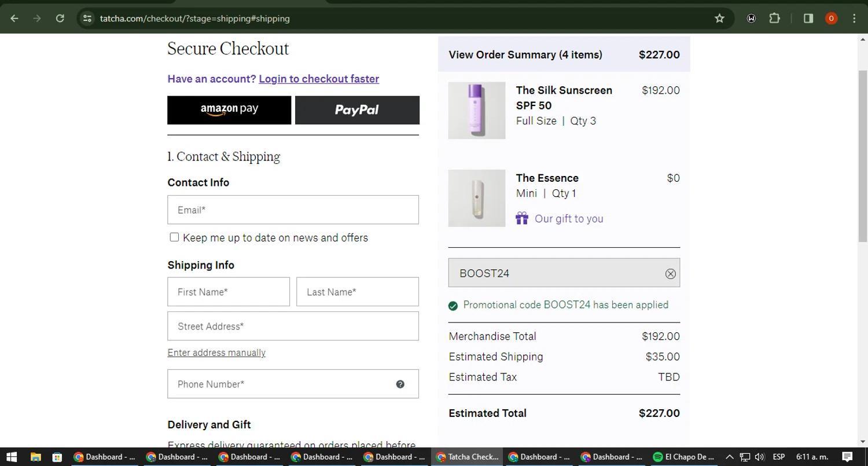Switch to the first Dashboard taskbar tab
Image resolution: width=868 pixels, height=466 pixels.
pyautogui.click(x=106, y=457)
